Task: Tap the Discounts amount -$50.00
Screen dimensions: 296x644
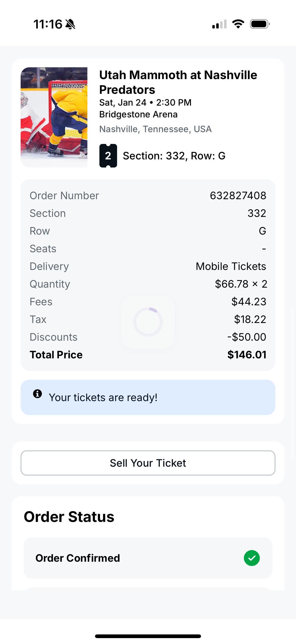Action: (246, 337)
